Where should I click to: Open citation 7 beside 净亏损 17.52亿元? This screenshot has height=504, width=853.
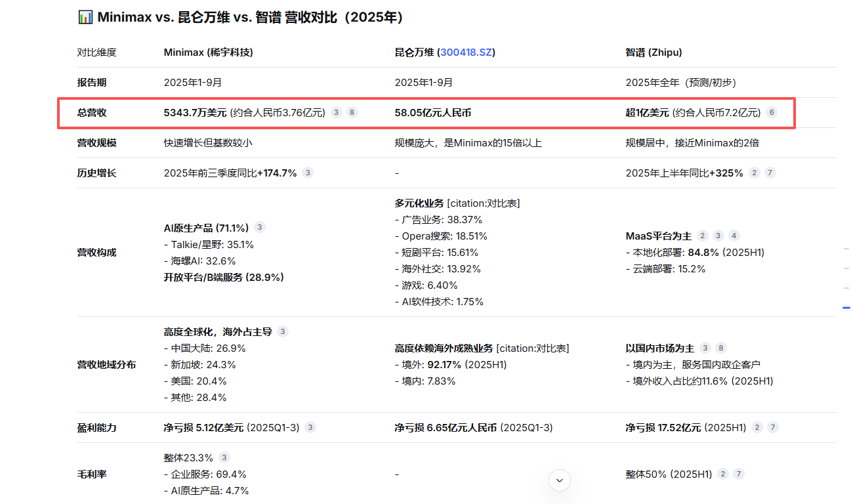click(x=773, y=427)
